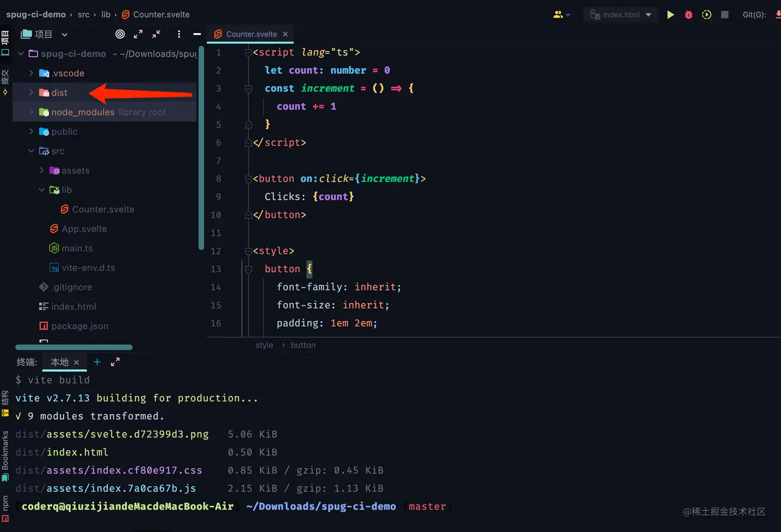Open the 提交 commit tool window
781x532 pixels.
tap(5, 83)
